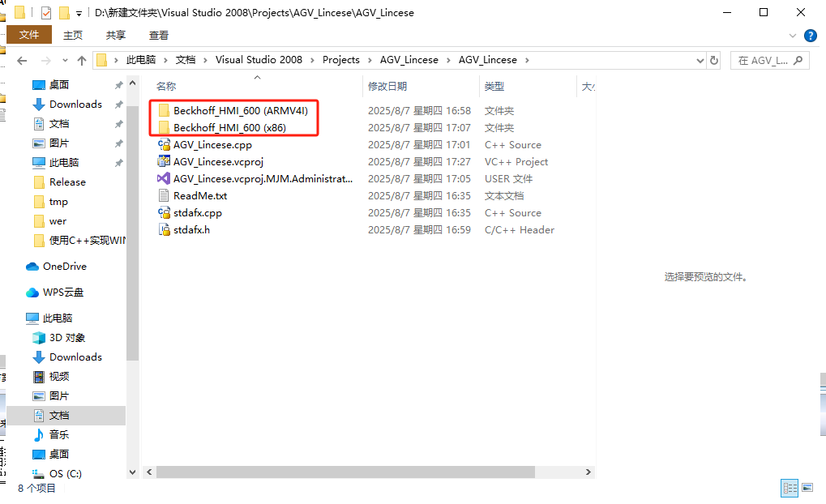Go up one folder level
Image resolution: width=826 pixels, height=504 pixels.
82,61
